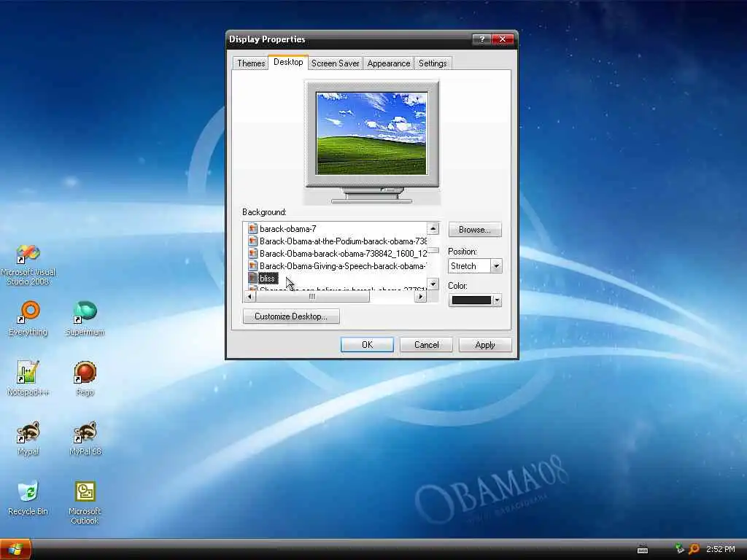
Task: Open the Everything desktop icon
Action: [28, 318]
